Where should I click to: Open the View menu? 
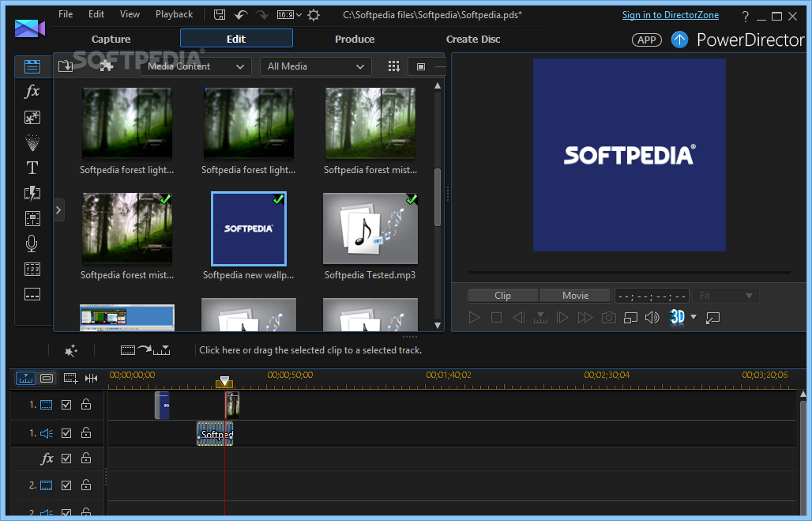[130, 14]
